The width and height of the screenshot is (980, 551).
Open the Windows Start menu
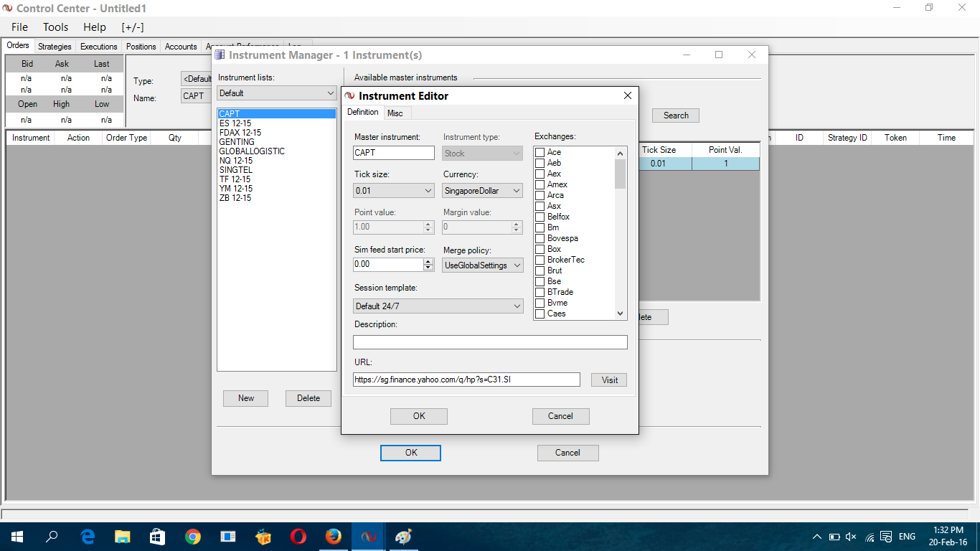[17, 537]
